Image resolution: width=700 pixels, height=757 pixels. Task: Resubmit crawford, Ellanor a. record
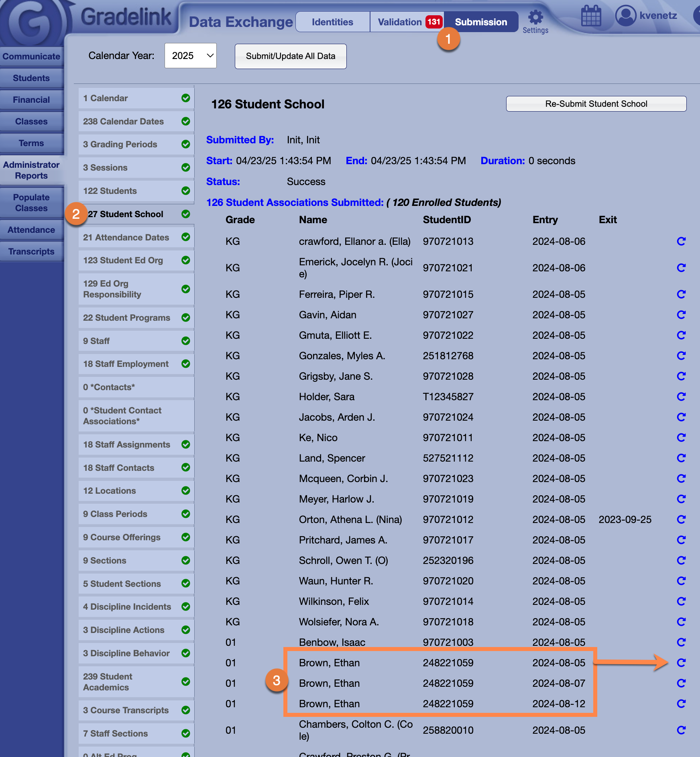681,241
